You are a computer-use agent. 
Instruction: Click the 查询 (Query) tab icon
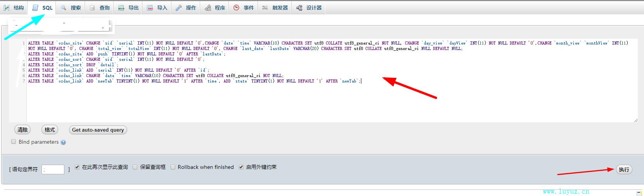coord(92,8)
